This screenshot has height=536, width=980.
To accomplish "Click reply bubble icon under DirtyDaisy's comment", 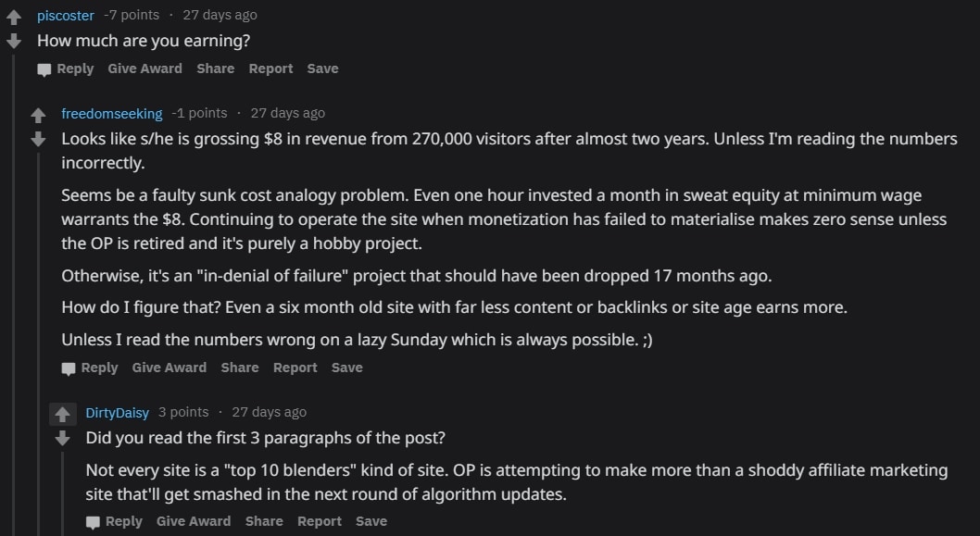I will 93,522.
